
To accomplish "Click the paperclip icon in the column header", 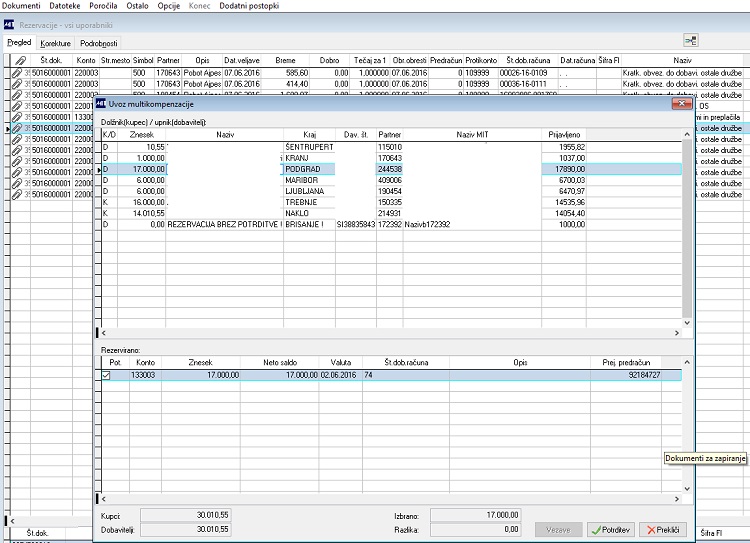I will pyautogui.click(x=20, y=60).
